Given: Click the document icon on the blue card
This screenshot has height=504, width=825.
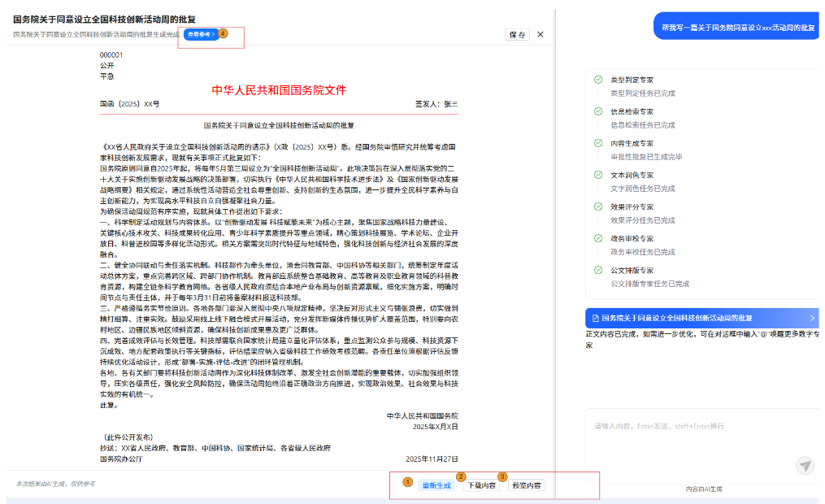Looking at the screenshot, I should (x=594, y=318).
